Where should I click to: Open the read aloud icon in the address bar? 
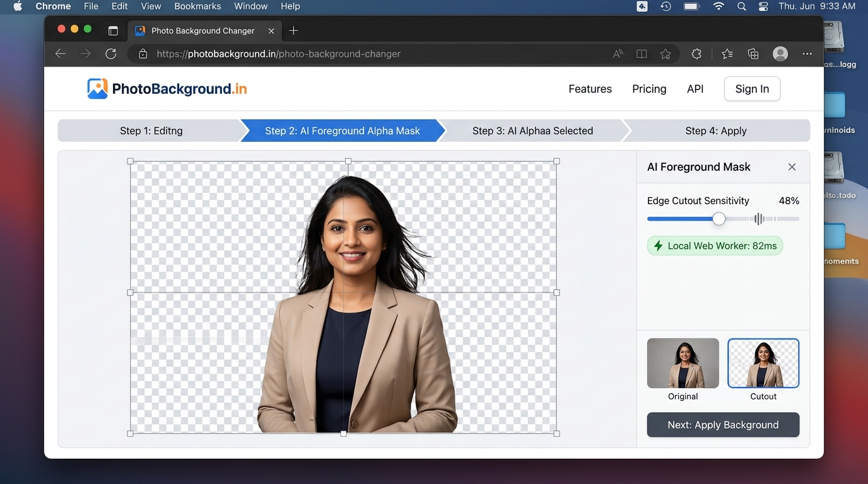pos(618,54)
